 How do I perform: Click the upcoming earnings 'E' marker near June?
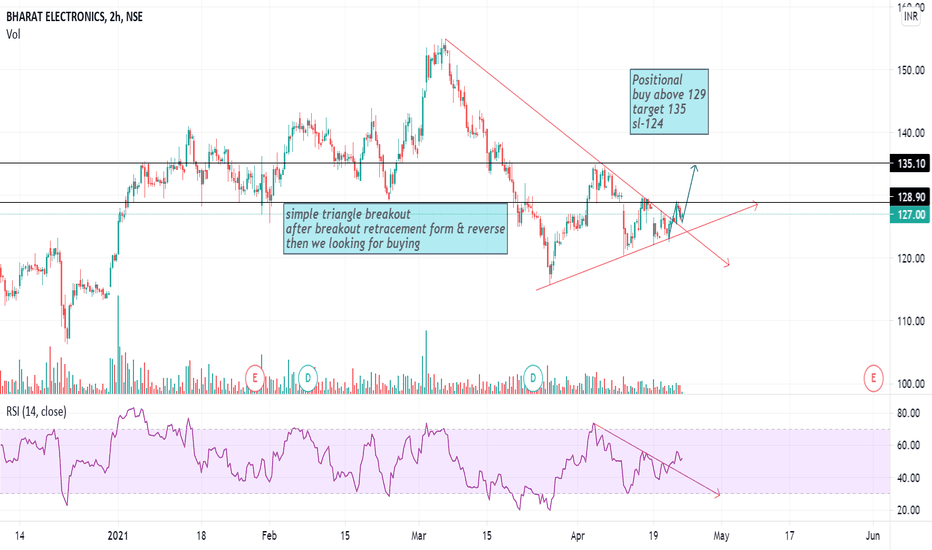(x=873, y=378)
